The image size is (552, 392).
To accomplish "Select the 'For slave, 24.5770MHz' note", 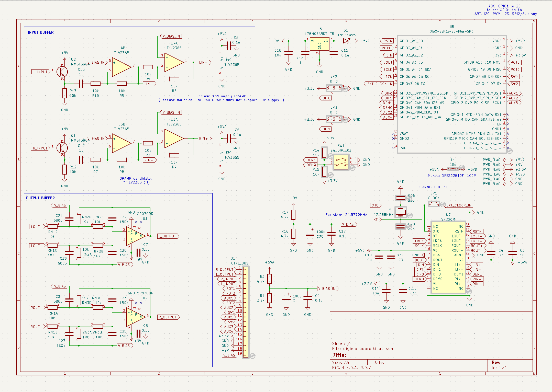I will (x=346, y=215).
